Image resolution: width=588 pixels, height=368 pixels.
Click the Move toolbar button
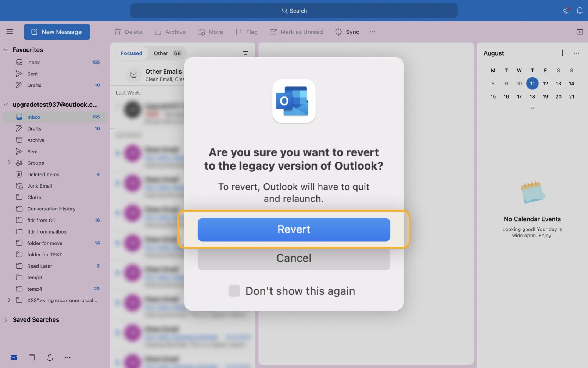tap(211, 32)
